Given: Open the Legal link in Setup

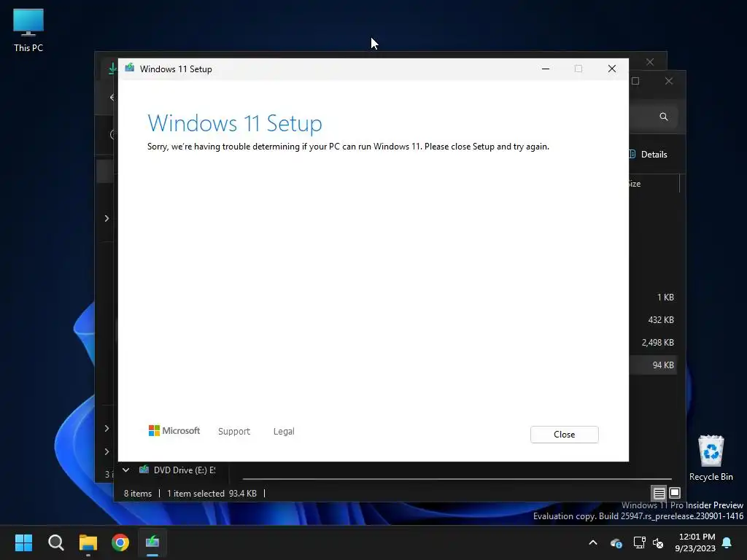Looking at the screenshot, I should 284,432.
